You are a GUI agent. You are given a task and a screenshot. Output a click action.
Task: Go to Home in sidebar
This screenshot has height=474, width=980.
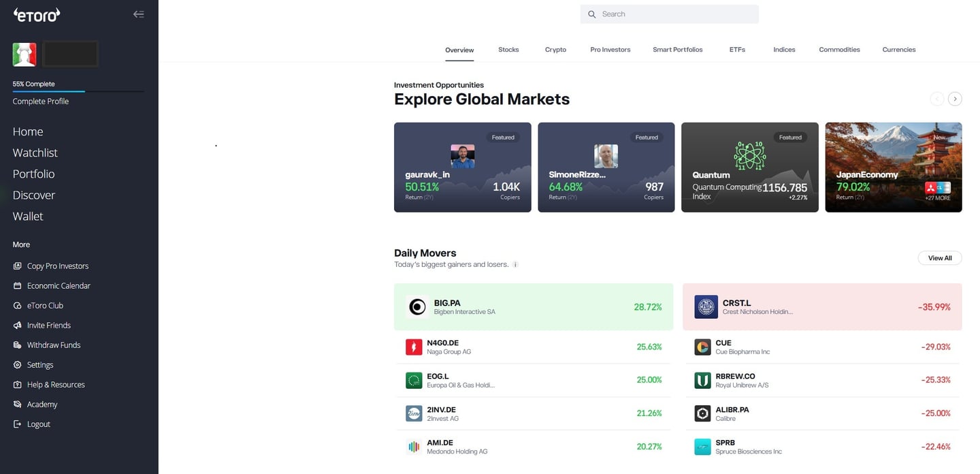pyautogui.click(x=28, y=132)
